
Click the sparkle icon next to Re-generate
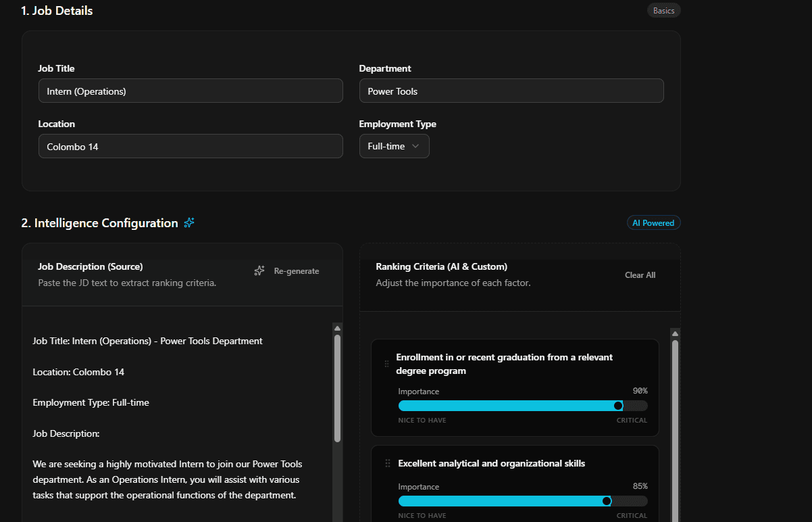tap(259, 270)
